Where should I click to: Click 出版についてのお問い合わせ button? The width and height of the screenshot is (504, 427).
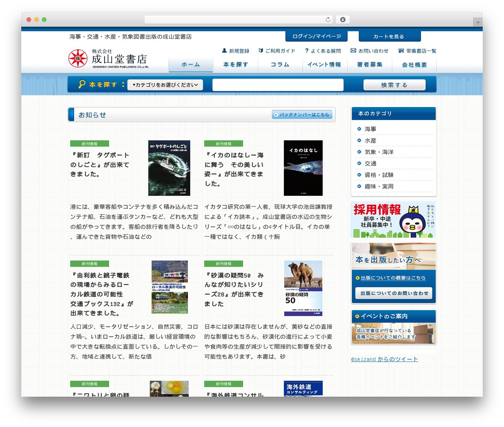click(394, 293)
